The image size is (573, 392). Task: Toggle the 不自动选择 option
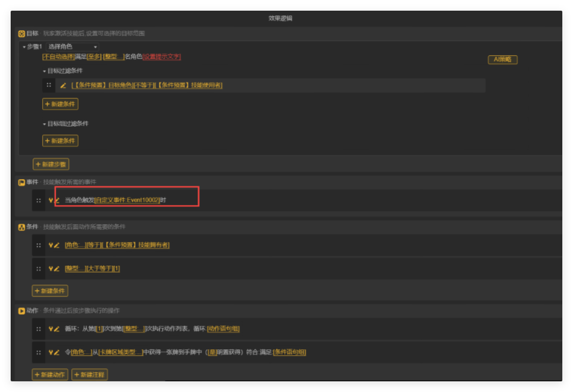click(58, 57)
